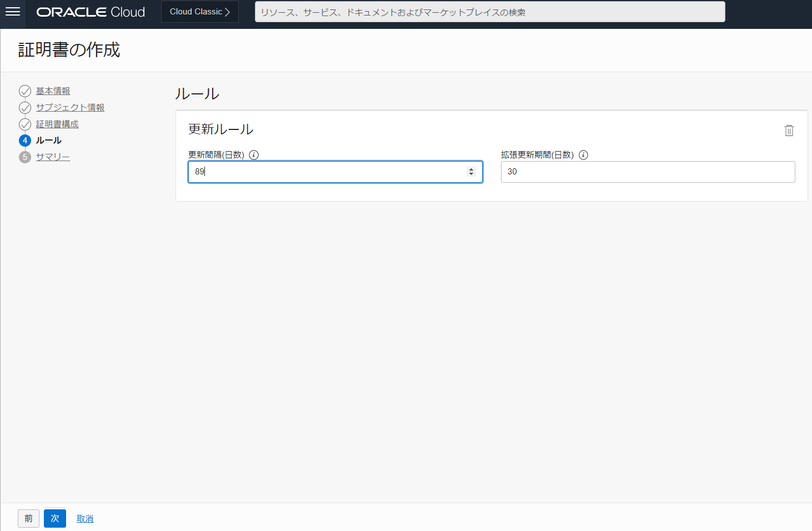Open the hamburger navigation menu
Image resolution: width=812 pixels, height=531 pixels.
(x=12, y=12)
